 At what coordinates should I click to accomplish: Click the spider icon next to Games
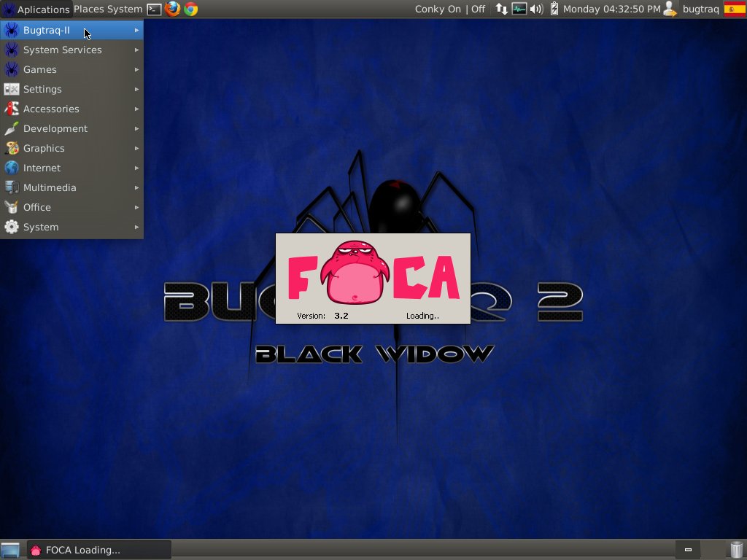tap(12, 69)
